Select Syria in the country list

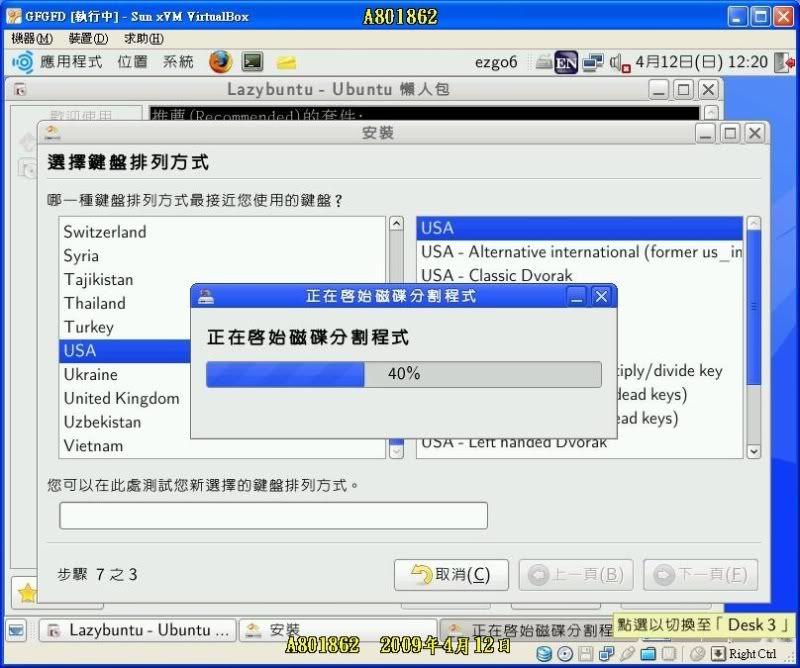(x=222, y=256)
